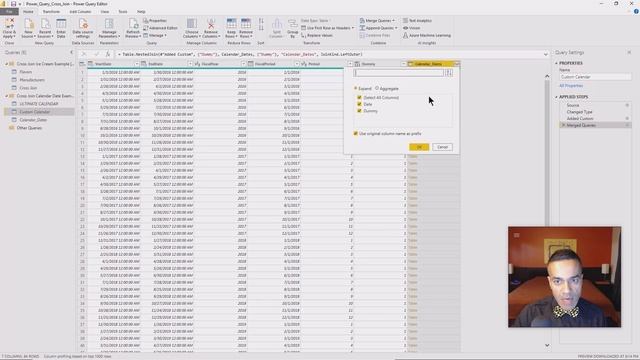Click the Split Column icon
640x360 pixels.
[277, 28]
